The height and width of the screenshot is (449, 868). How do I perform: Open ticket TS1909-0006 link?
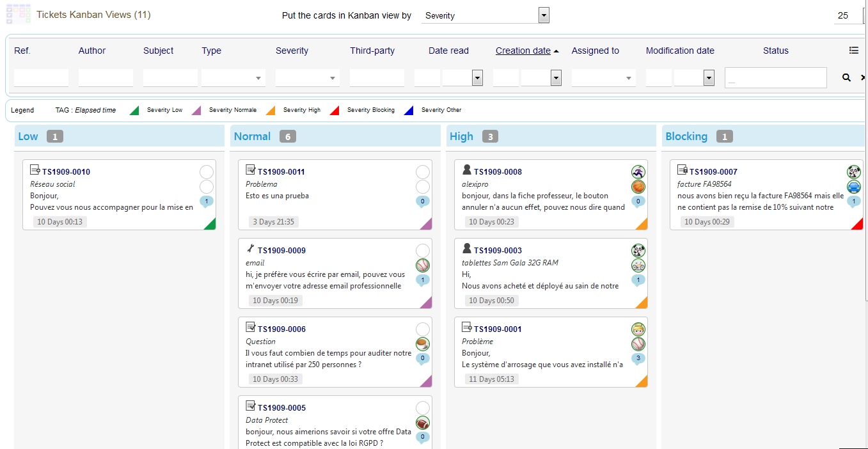(281, 329)
